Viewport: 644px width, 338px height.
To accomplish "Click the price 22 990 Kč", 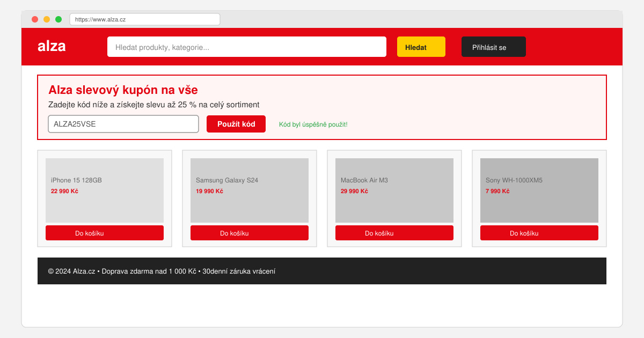I will click(x=64, y=191).
